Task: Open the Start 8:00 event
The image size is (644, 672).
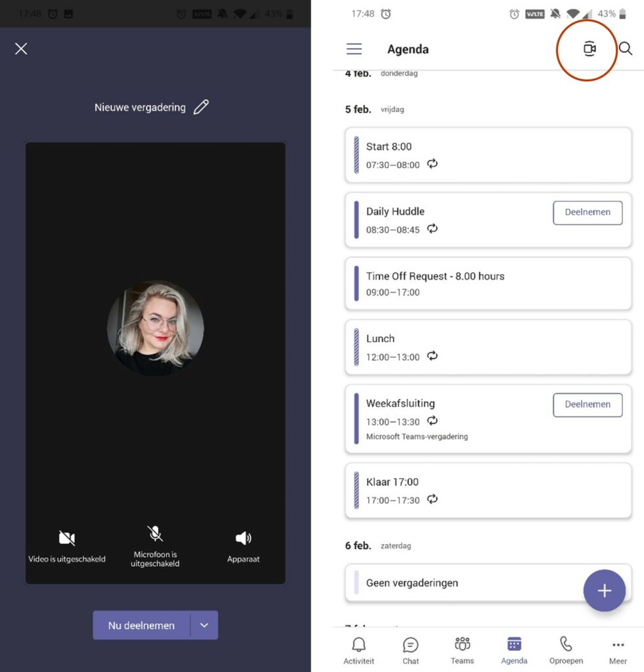Action: pos(488,155)
